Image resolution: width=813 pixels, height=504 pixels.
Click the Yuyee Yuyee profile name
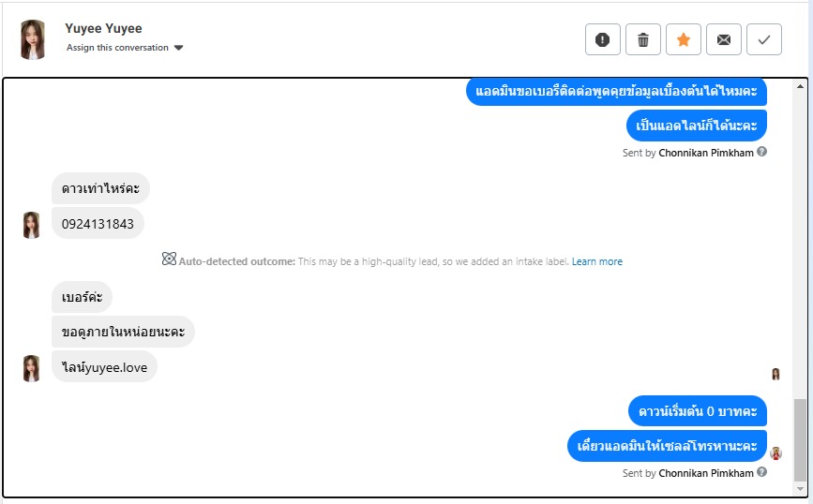point(103,28)
